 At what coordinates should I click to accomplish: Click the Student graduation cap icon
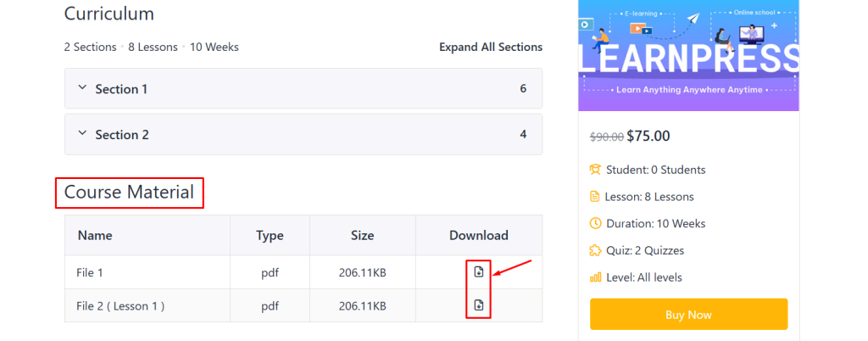pyautogui.click(x=595, y=170)
